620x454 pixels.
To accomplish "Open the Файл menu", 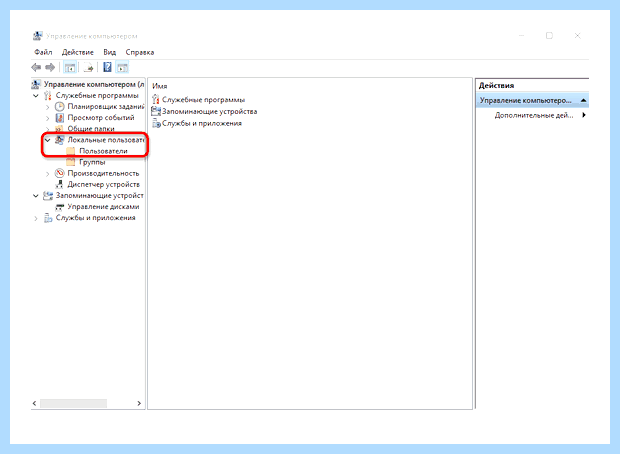I will 43,52.
